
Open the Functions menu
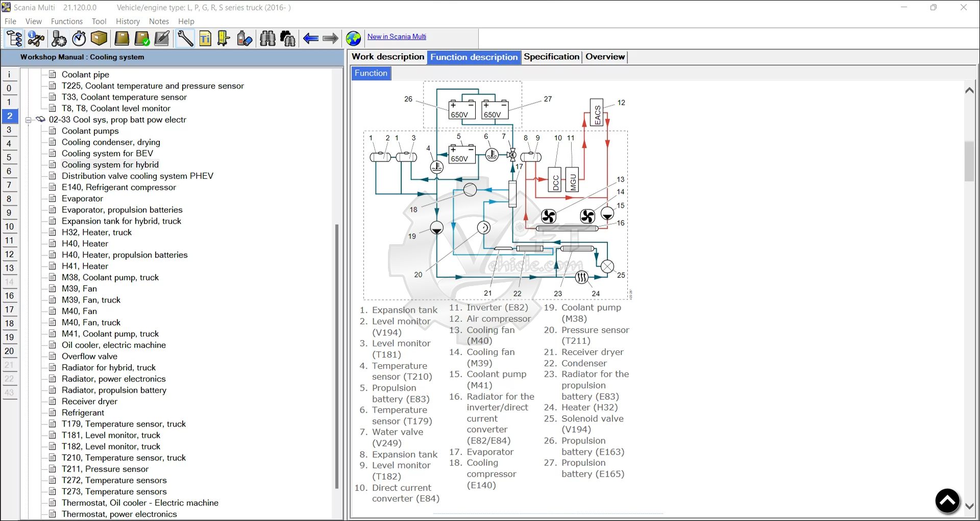click(67, 21)
